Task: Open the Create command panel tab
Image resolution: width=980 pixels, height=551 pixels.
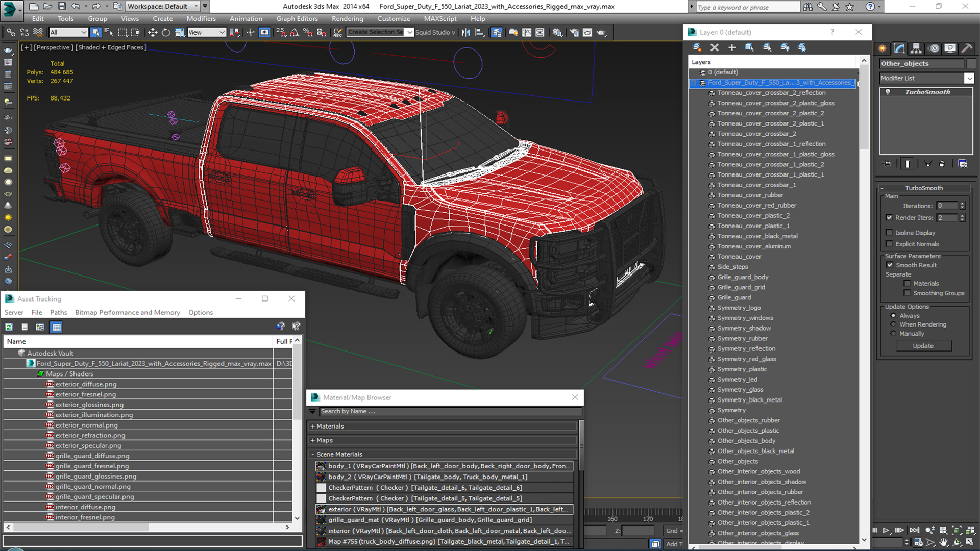Action: (x=882, y=48)
